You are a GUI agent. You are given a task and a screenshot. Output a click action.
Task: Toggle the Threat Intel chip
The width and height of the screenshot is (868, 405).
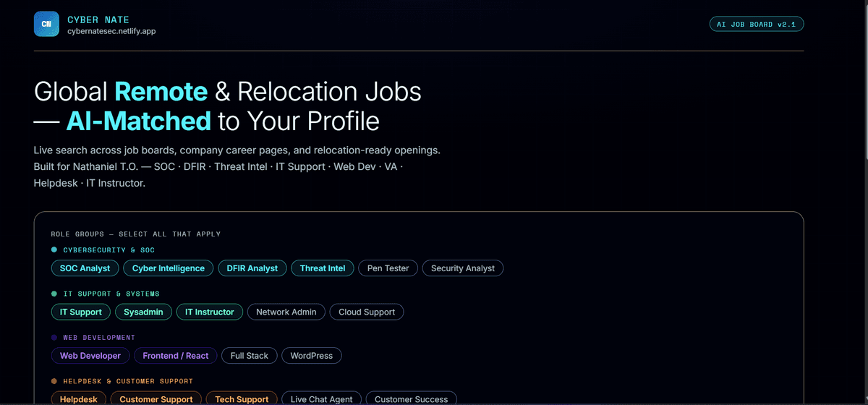[x=323, y=268]
